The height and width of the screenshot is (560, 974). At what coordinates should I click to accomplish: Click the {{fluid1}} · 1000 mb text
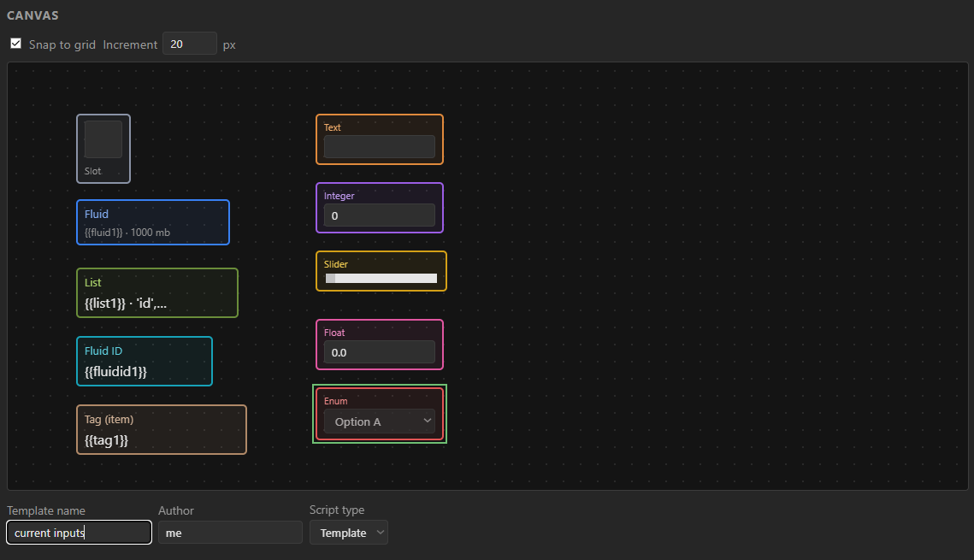point(127,233)
